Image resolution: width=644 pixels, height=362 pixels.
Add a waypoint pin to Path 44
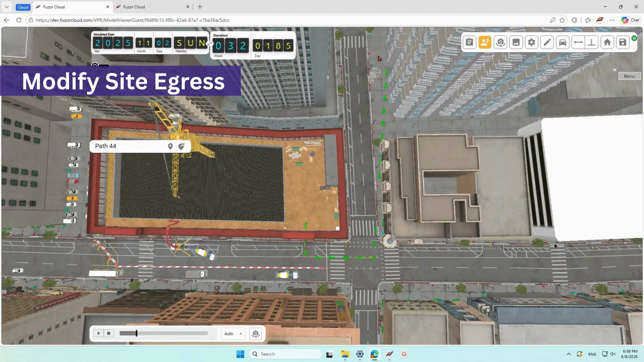[170, 146]
